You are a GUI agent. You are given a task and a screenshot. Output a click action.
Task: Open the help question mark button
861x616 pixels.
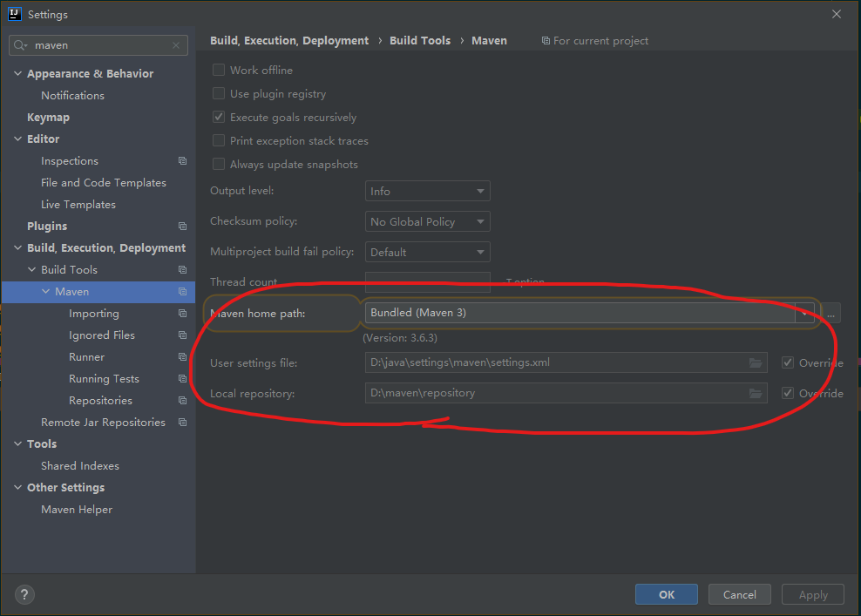click(24, 594)
